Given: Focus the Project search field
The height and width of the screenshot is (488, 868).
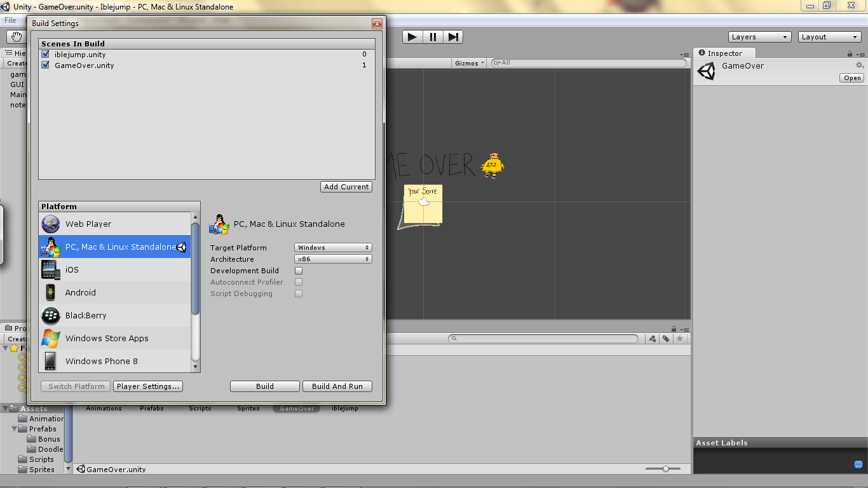Looking at the screenshot, I should (x=543, y=339).
